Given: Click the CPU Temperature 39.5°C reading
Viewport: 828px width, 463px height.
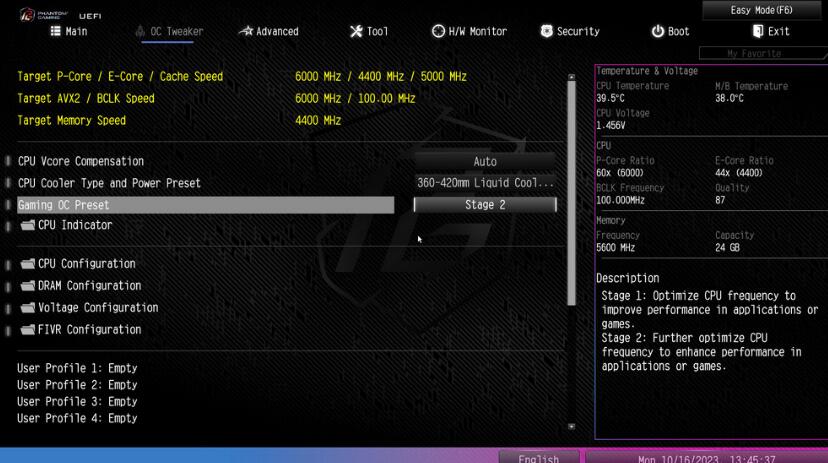Looking at the screenshot, I should coord(610,98).
